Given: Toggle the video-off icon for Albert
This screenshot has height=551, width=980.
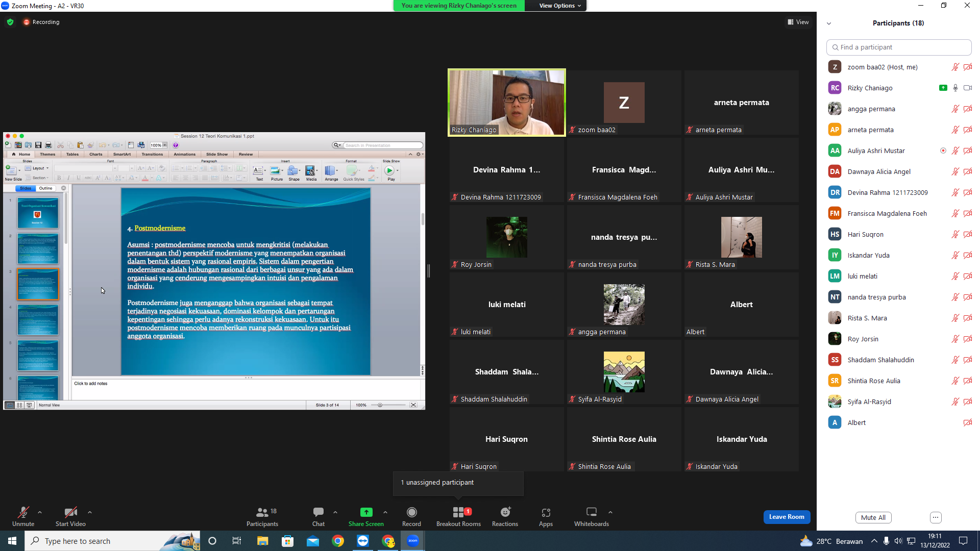Looking at the screenshot, I should coord(968,422).
